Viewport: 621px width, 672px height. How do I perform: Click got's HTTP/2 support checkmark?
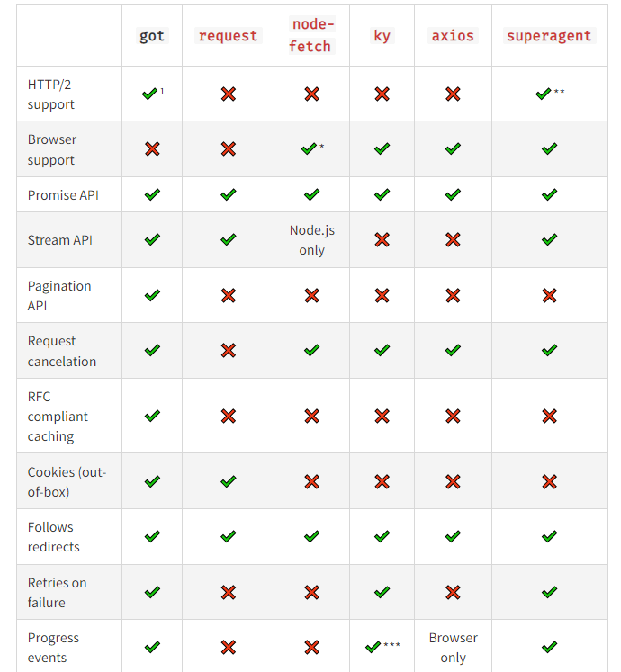pos(150,94)
